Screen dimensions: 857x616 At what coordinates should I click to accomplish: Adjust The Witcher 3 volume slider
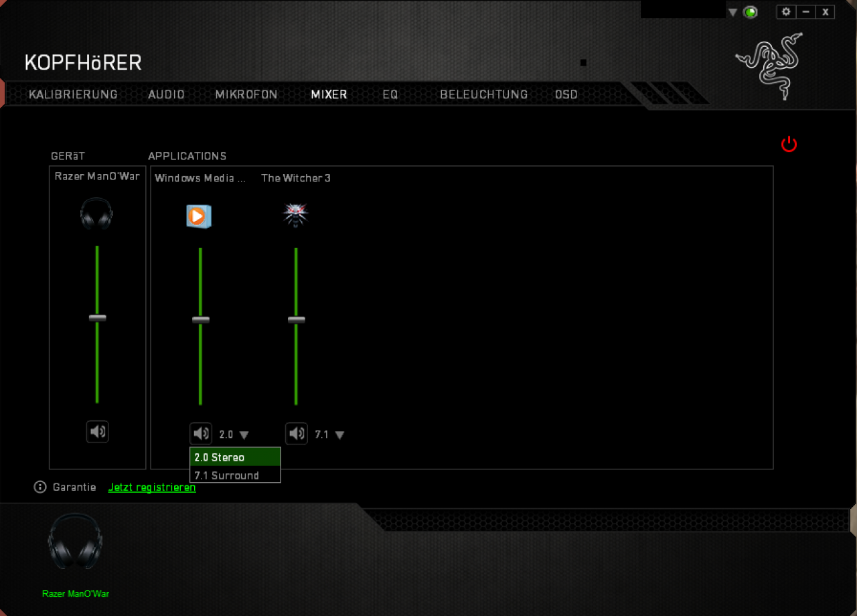click(x=297, y=320)
